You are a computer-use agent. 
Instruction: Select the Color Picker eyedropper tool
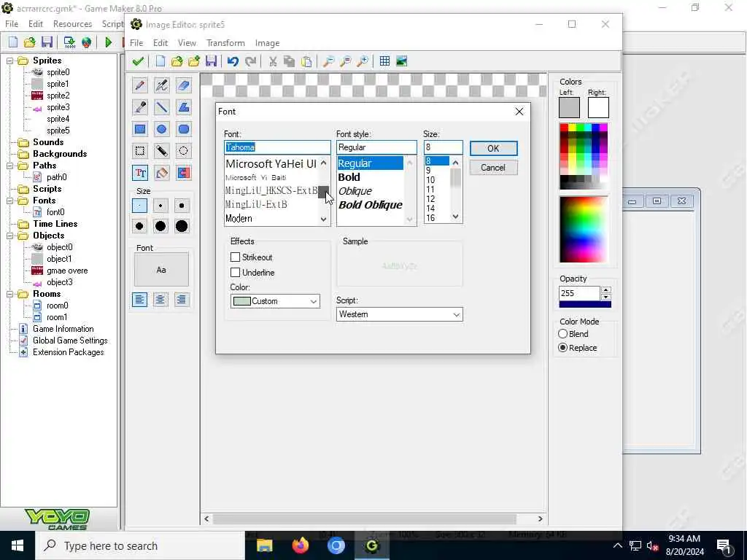click(140, 107)
